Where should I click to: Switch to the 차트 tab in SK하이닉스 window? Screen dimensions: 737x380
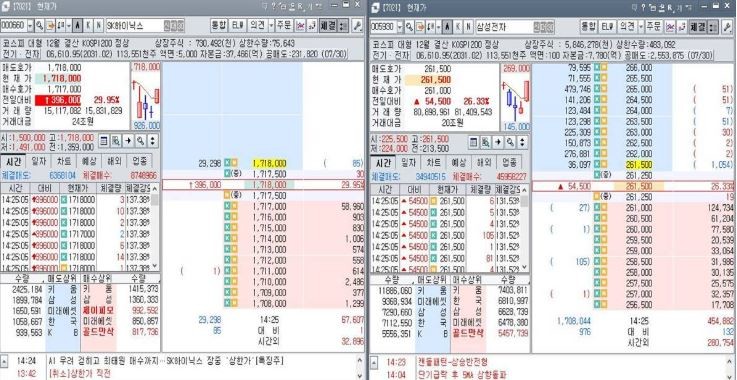(x=64, y=161)
